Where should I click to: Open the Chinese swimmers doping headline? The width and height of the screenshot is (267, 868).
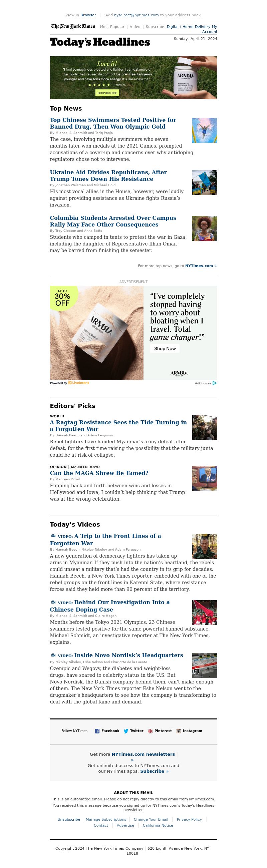click(x=113, y=123)
